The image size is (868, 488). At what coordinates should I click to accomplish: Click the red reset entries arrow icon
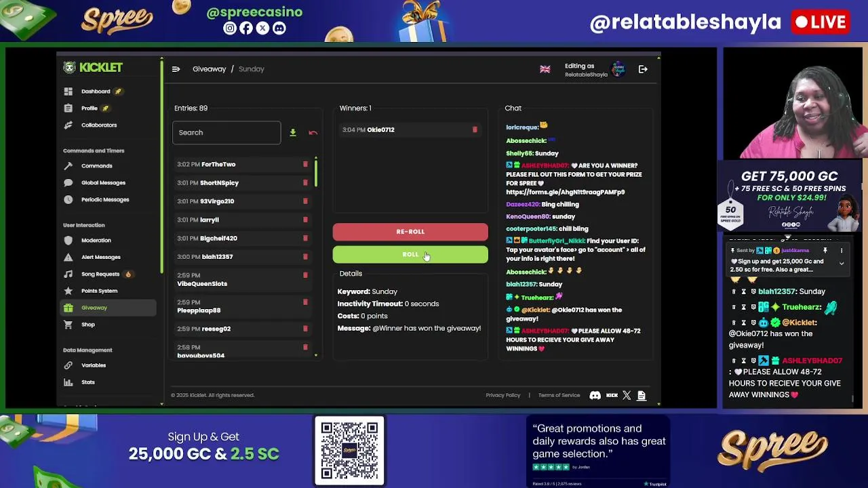[x=313, y=133]
